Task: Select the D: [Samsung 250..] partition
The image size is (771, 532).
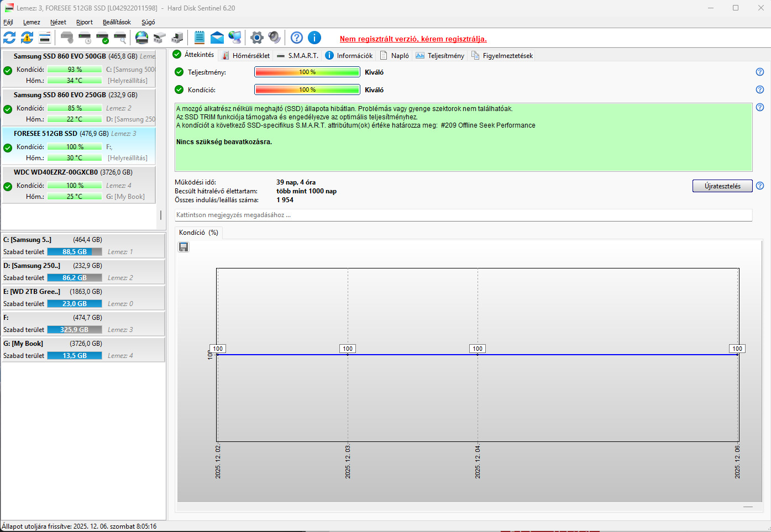Action: click(x=83, y=272)
